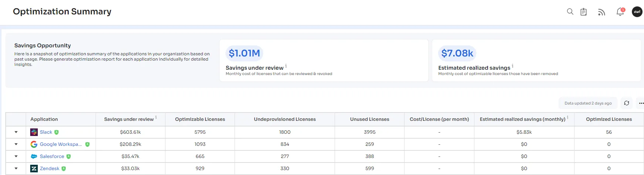This screenshot has height=175, width=644.
Task: Open the notifications bell
Action: pos(620,12)
